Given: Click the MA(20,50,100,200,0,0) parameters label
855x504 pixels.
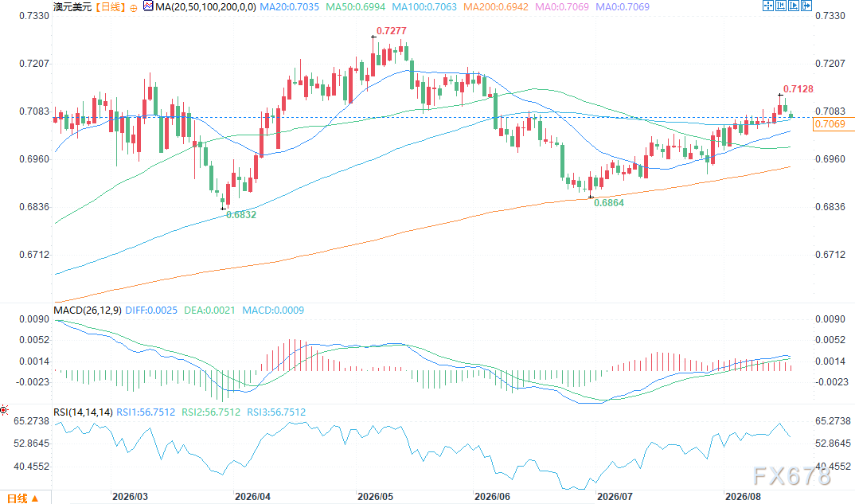Looking at the screenshot, I should pyautogui.click(x=205, y=7).
